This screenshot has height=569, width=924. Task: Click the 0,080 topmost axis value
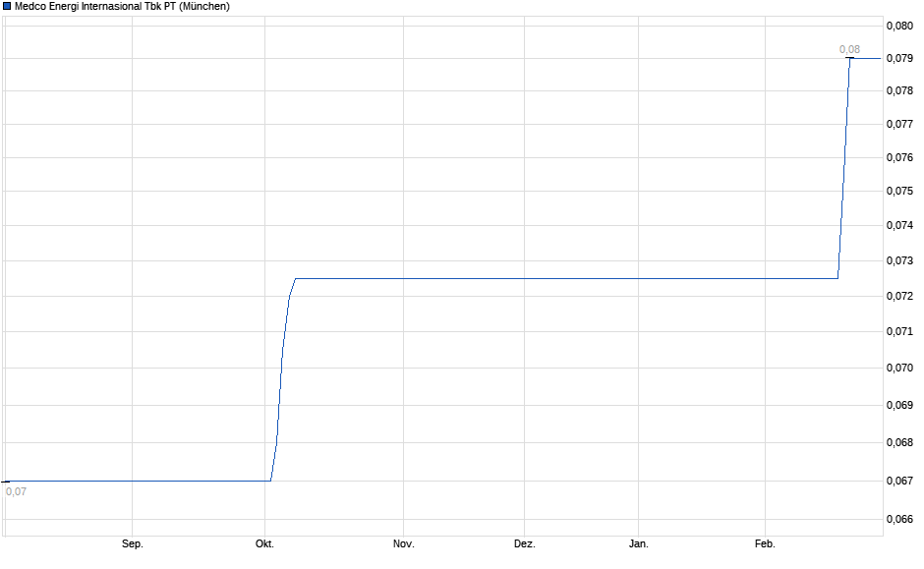[x=898, y=28]
